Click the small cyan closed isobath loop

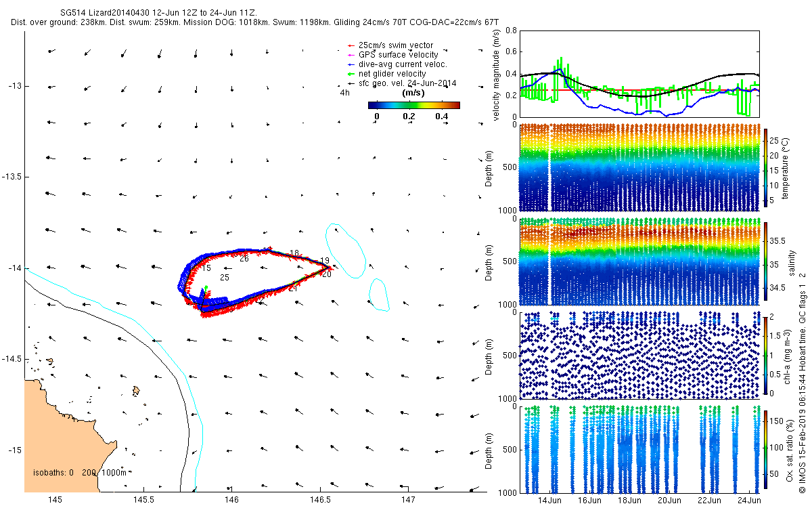pyautogui.click(x=380, y=294)
